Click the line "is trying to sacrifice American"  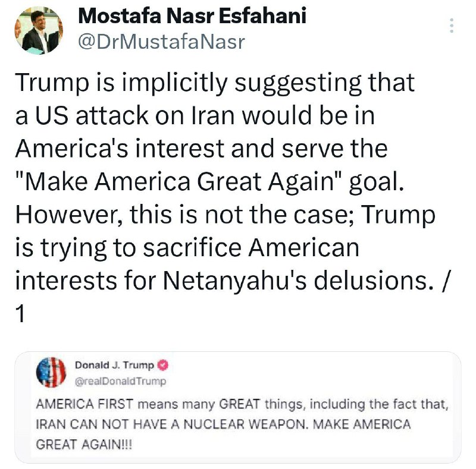(187, 247)
